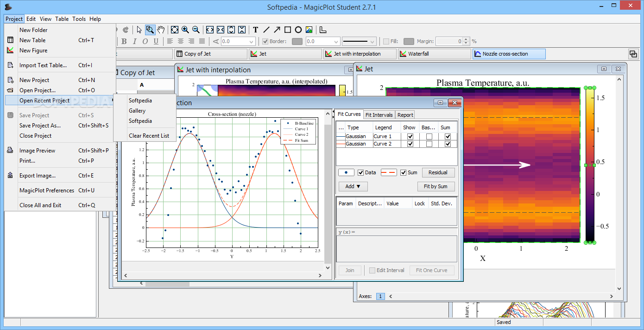Select the hand pan tool
The image size is (644, 330).
pyautogui.click(x=161, y=30)
